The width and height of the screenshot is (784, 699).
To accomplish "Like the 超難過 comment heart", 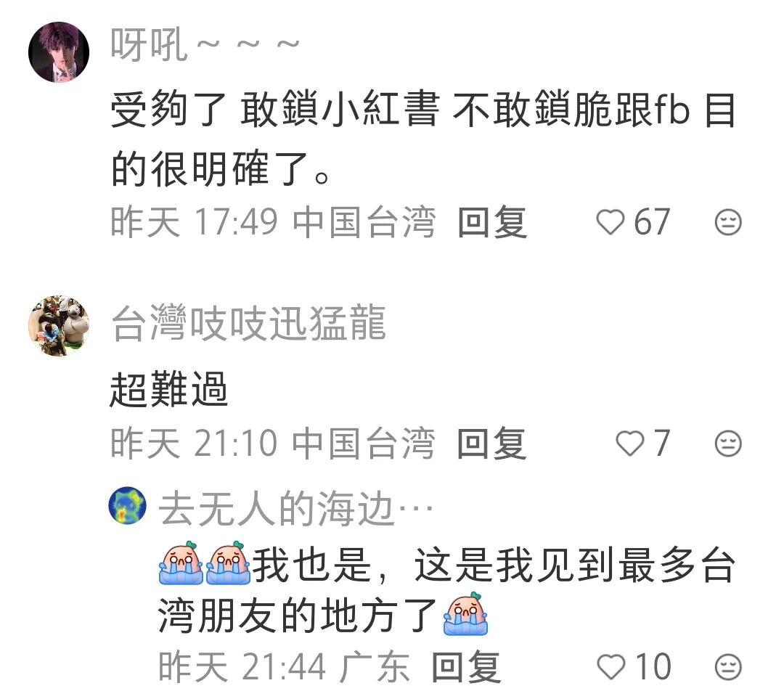I will [x=629, y=443].
